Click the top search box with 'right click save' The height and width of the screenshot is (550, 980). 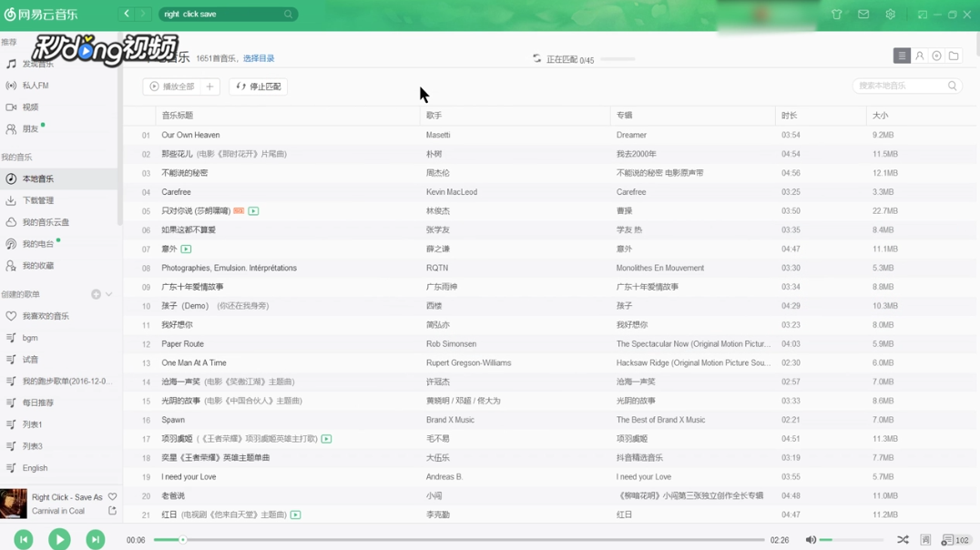tap(228, 14)
